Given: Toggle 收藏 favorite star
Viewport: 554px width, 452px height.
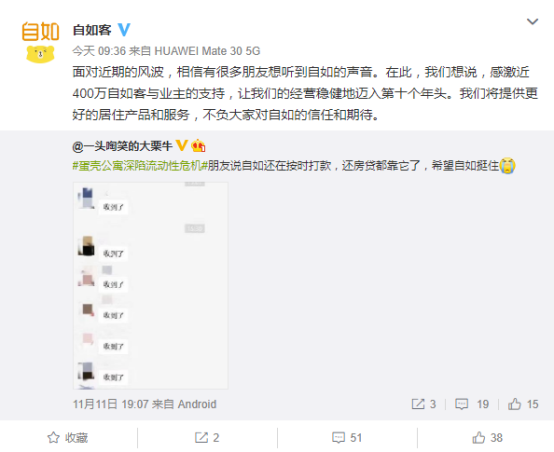Looking at the screenshot, I should point(68,438).
